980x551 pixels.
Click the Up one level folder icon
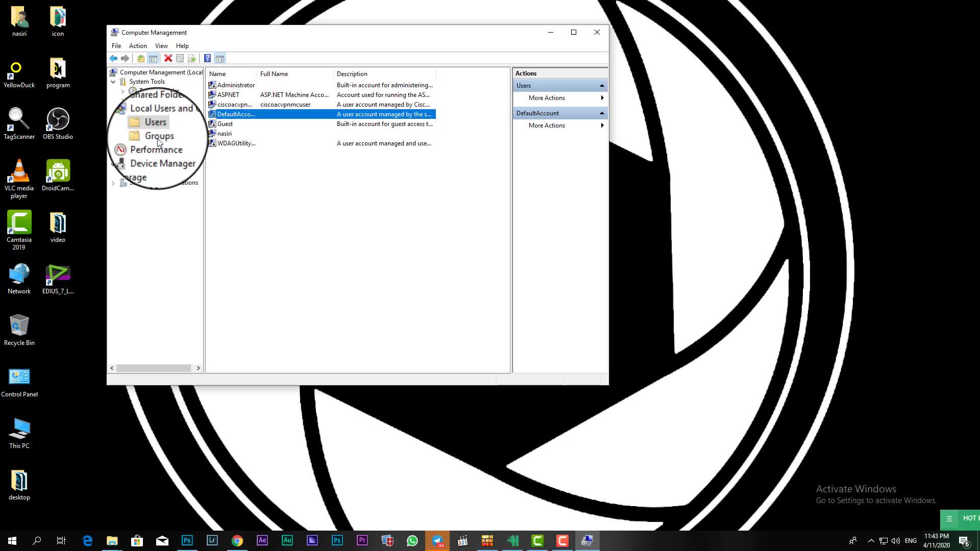click(141, 58)
